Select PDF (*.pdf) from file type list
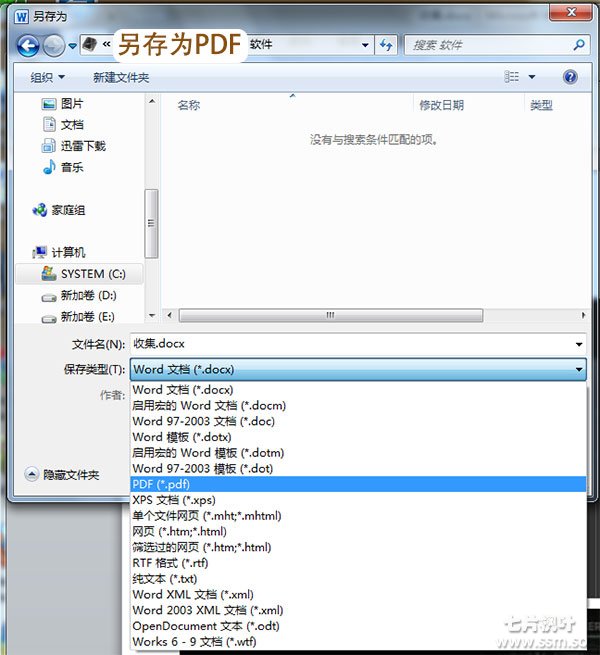 (160, 484)
